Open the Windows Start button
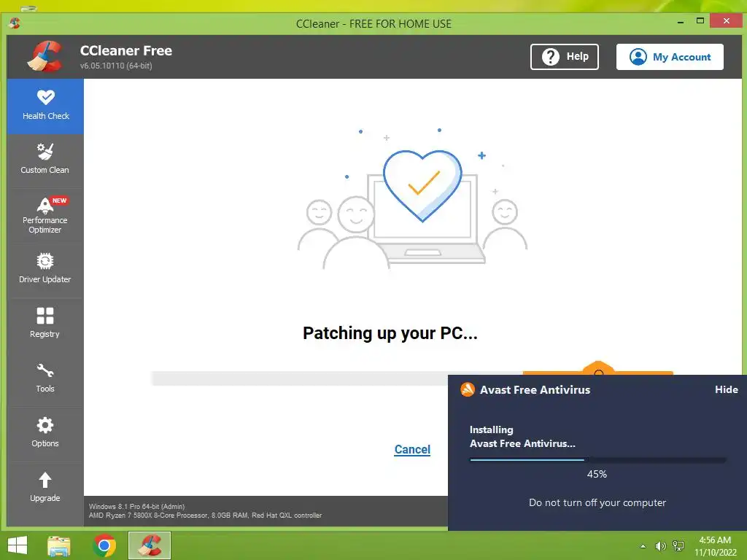 pyautogui.click(x=18, y=545)
